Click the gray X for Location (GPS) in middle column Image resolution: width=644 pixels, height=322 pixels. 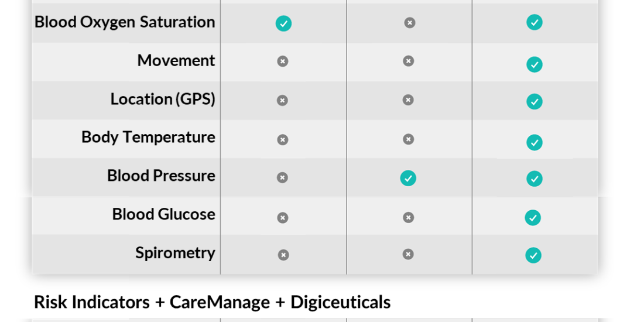pyautogui.click(x=408, y=100)
